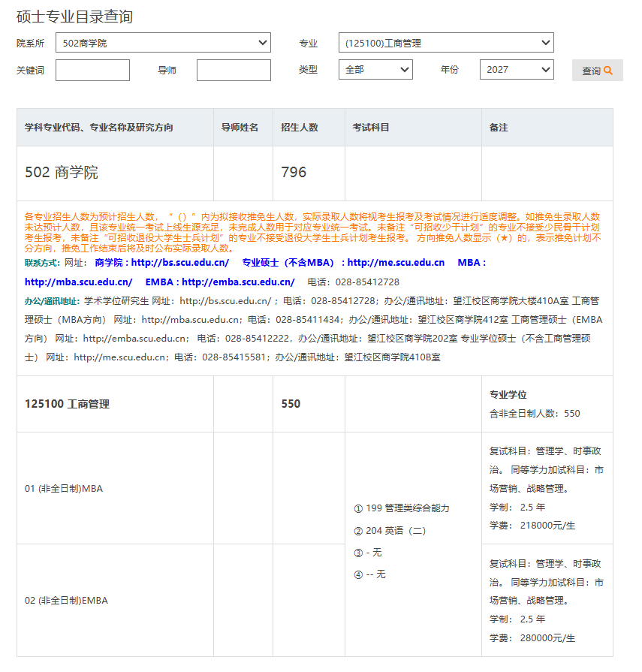Click the 硕士专业目录查询 page heading

coord(74,17)
